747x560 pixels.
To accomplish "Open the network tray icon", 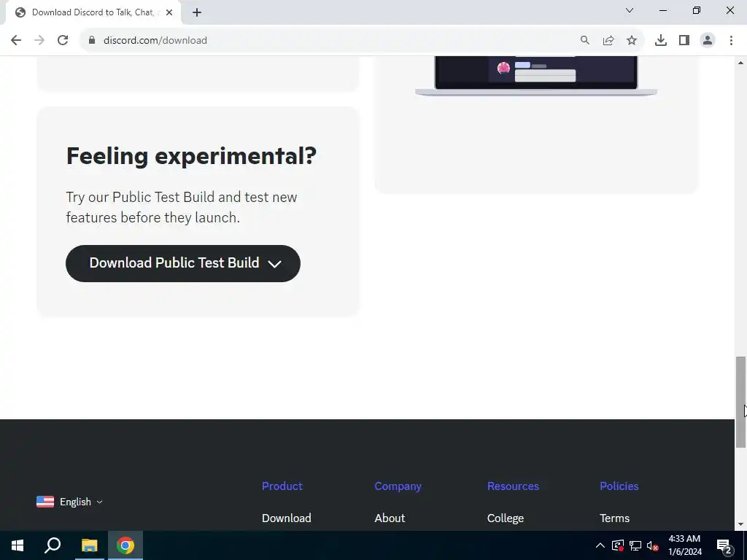I will click(x=635, y=545).
